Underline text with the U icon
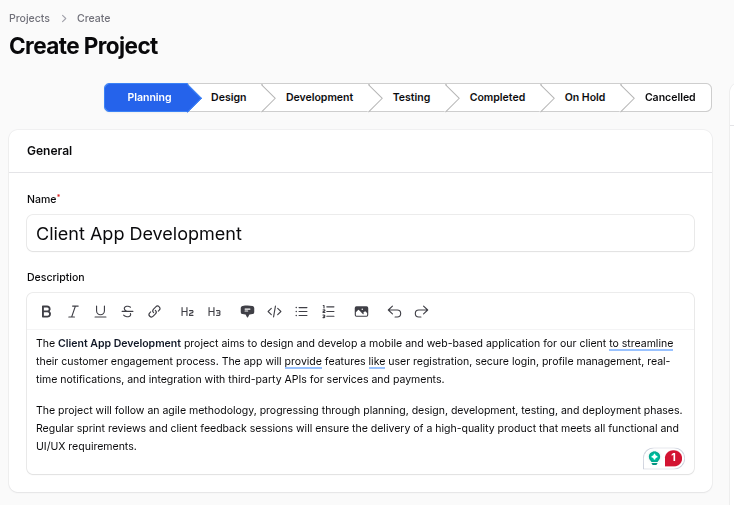The image size is (734, 505). click(100, 312)
